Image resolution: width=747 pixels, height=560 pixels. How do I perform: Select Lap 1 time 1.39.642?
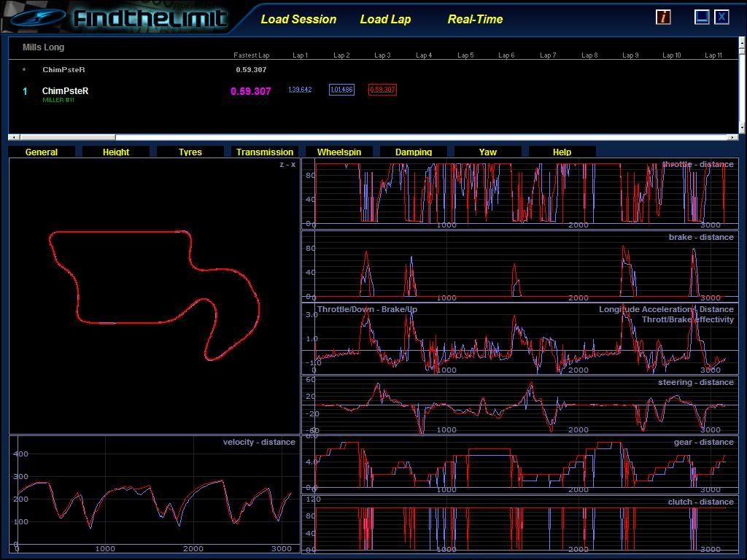tap(300, 90)
